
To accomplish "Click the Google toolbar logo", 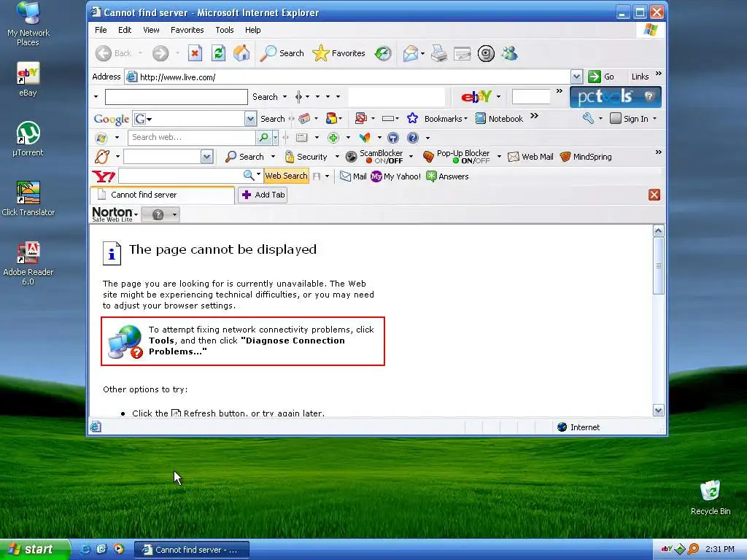I will click(x=111, y=119).
